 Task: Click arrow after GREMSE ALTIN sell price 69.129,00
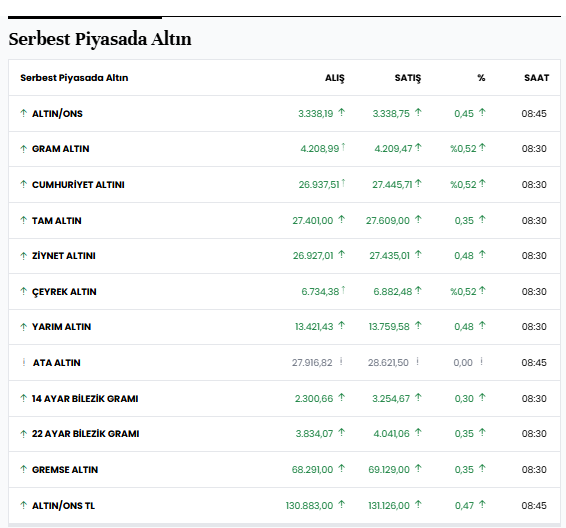coord(418,468)
